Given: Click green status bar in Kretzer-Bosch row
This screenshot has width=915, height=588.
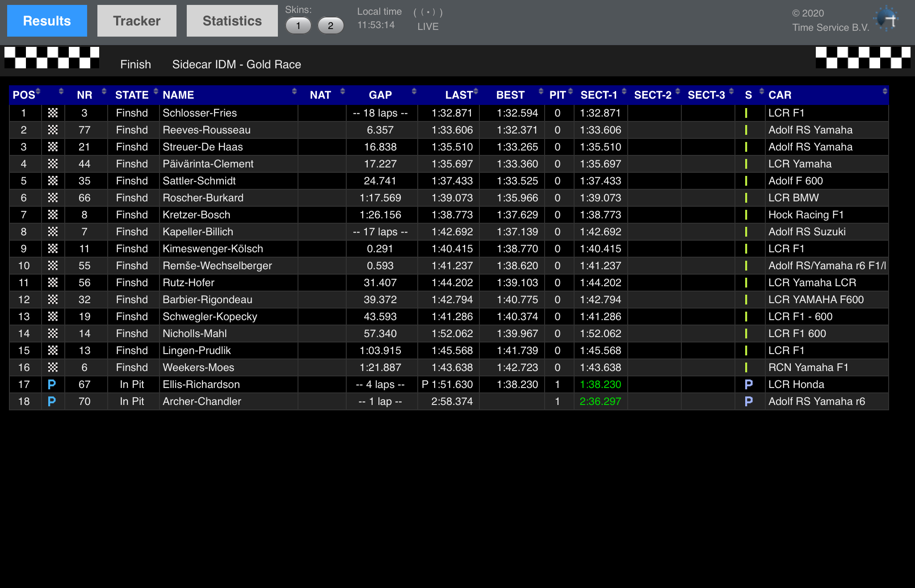Looking at the screenshot, I should pos(746,215).
